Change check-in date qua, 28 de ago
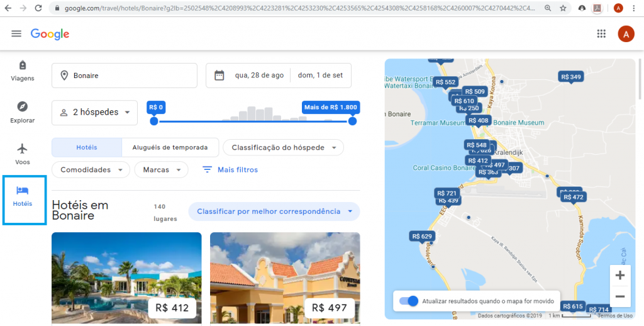The height and width of the screenshot is (326, 644). pyautogui.click(x=259, y=76)
